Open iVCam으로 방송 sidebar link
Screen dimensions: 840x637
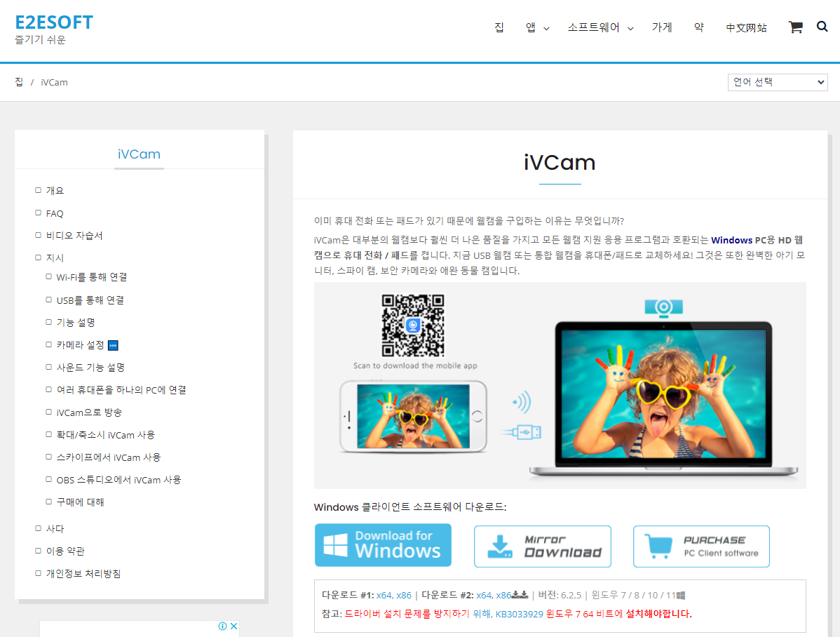[x=89, y=413]
